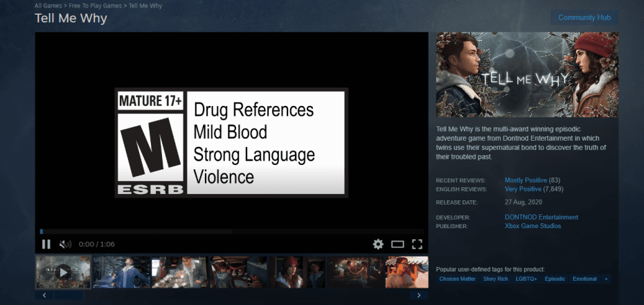
Task: Open Mostly Positive recent reviews
Action: click(x=526, y=180)
